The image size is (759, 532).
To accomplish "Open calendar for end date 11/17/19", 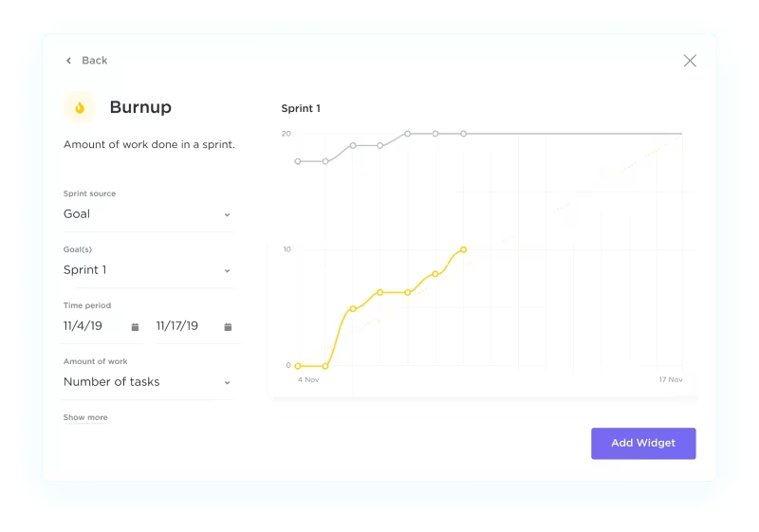I will (228, 327).
